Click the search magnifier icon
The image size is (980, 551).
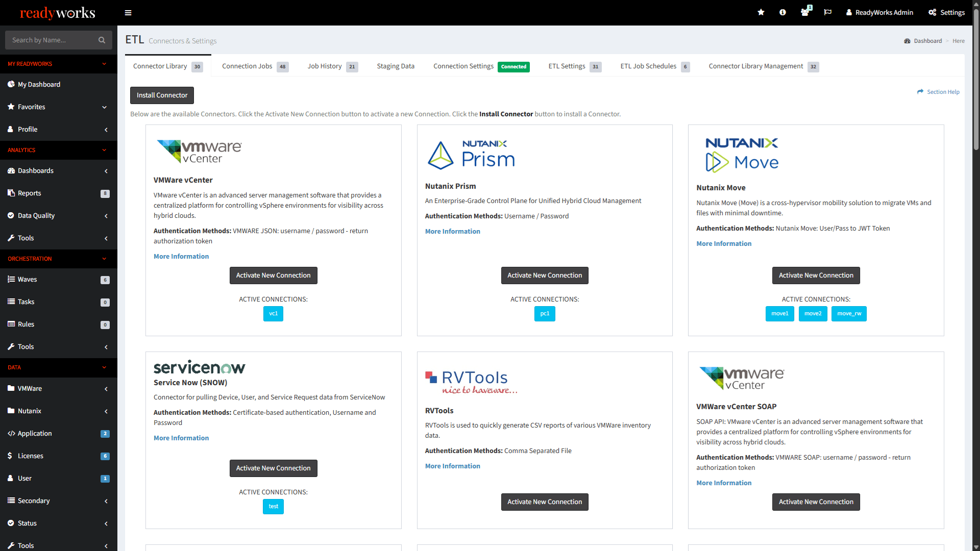pyautogui.click(x=102, y=40)
